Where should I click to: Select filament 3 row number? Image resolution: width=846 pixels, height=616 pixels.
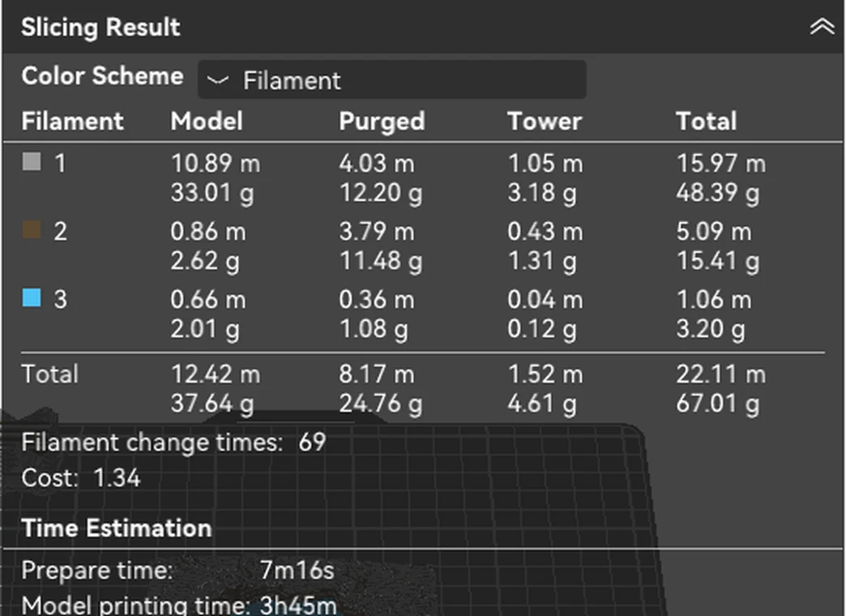point(61,300)
